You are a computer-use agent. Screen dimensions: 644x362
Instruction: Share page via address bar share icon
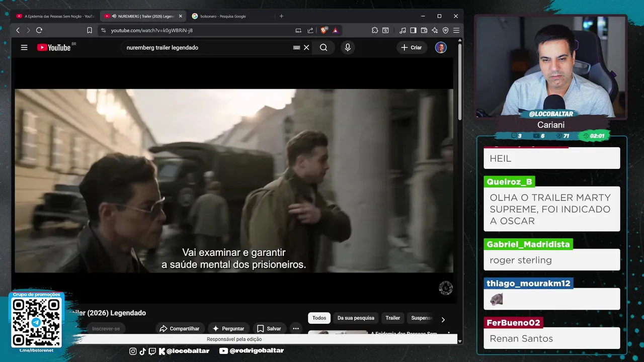click(310, 30)
